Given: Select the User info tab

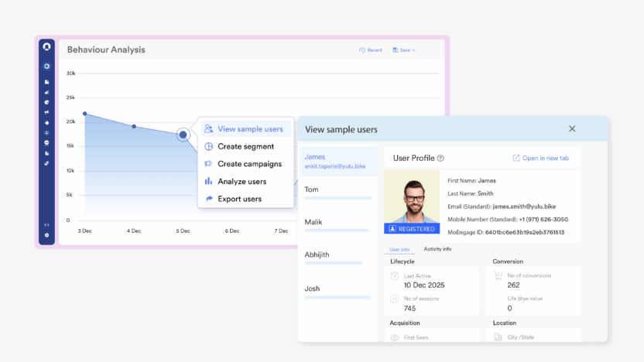Looking at the screenshot, I should (x=399, y=249).
